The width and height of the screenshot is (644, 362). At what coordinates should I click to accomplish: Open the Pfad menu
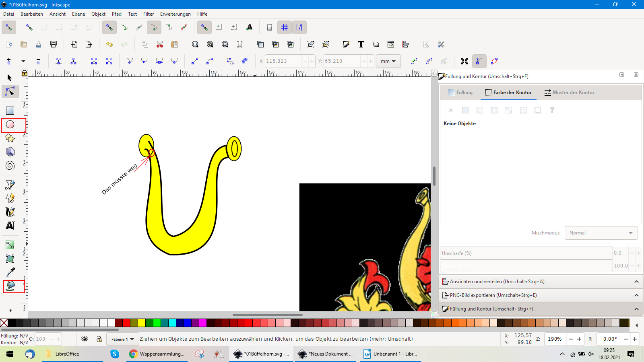click(117, 14)
